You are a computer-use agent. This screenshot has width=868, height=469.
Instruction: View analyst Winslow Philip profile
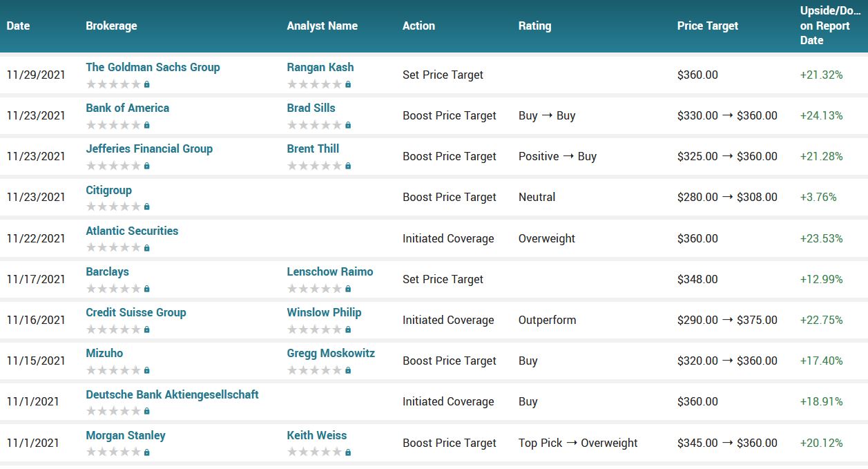tap(324, 312)
